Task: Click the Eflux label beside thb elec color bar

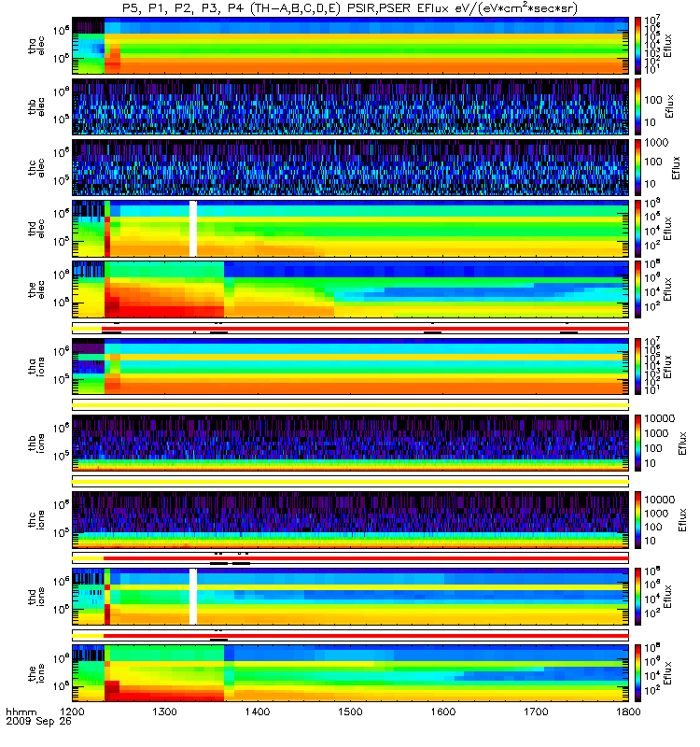Action: point(670,106)
